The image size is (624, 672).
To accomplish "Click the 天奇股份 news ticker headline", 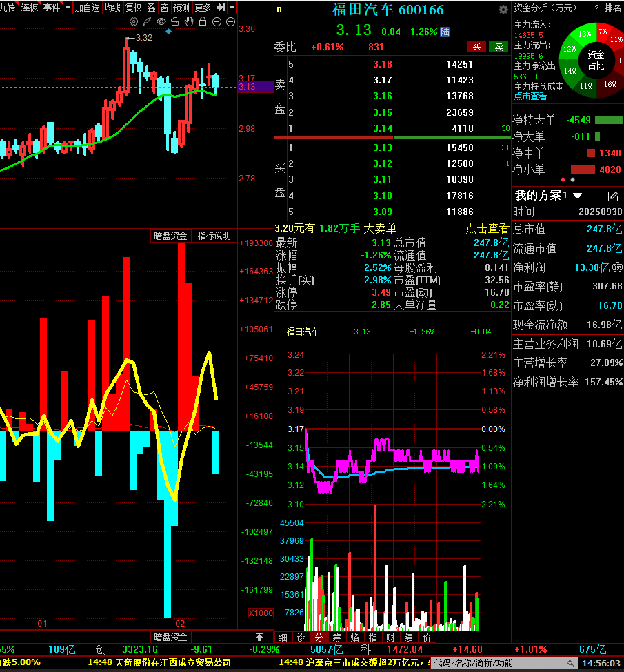I will click(159, 662).
